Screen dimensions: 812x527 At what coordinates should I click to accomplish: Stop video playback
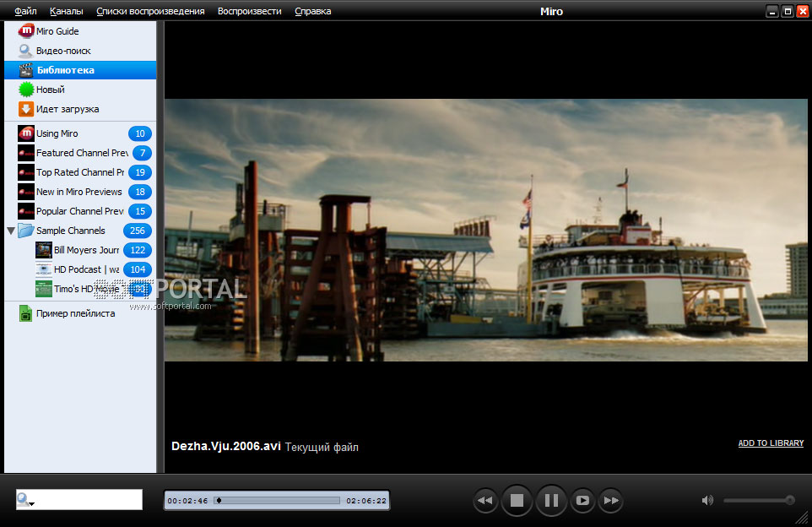pyautogui.click(x=517, y=500)
